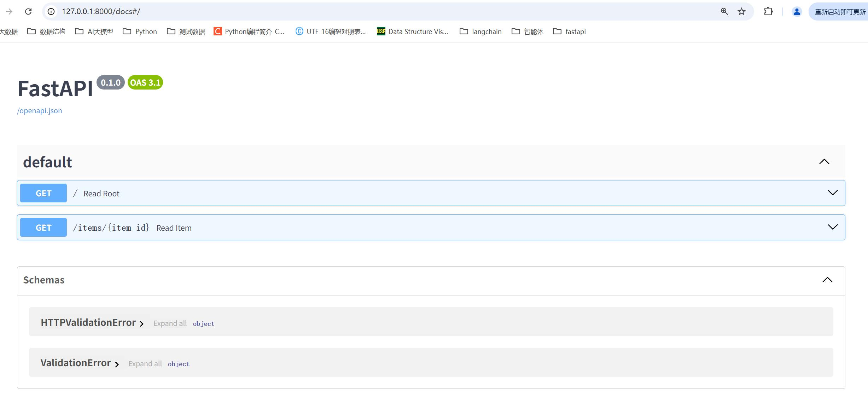View site information icon in address bar
This screenshot has height=397, width=868.
coord(51,12)
